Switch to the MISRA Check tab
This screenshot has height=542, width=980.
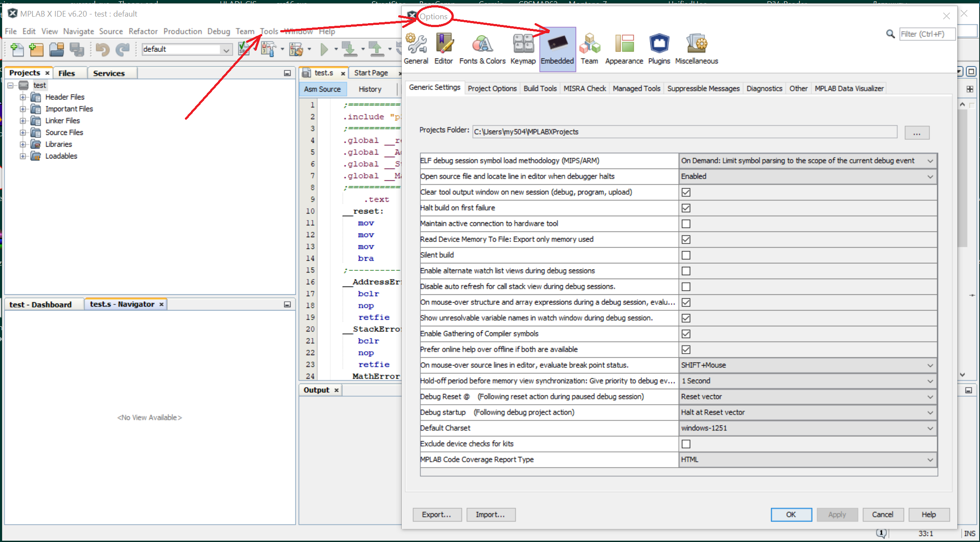(585, 88)
